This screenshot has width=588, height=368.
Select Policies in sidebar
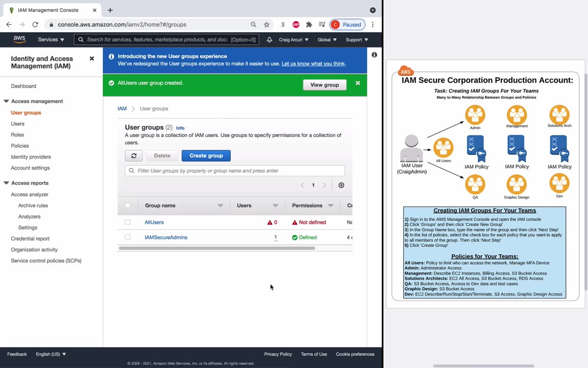tap(20, 146)
